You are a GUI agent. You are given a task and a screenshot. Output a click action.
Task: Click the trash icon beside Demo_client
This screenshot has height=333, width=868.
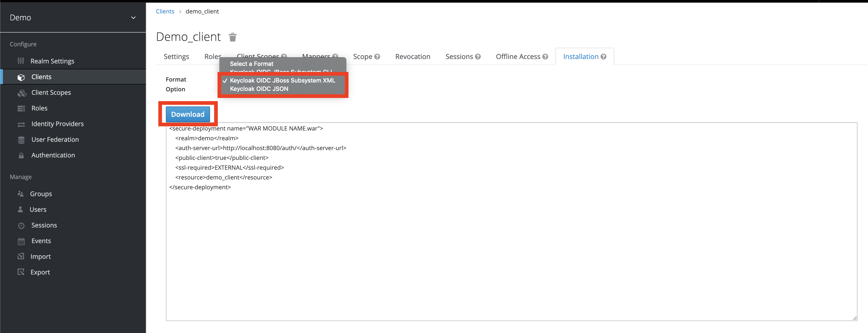coord(232,37)
